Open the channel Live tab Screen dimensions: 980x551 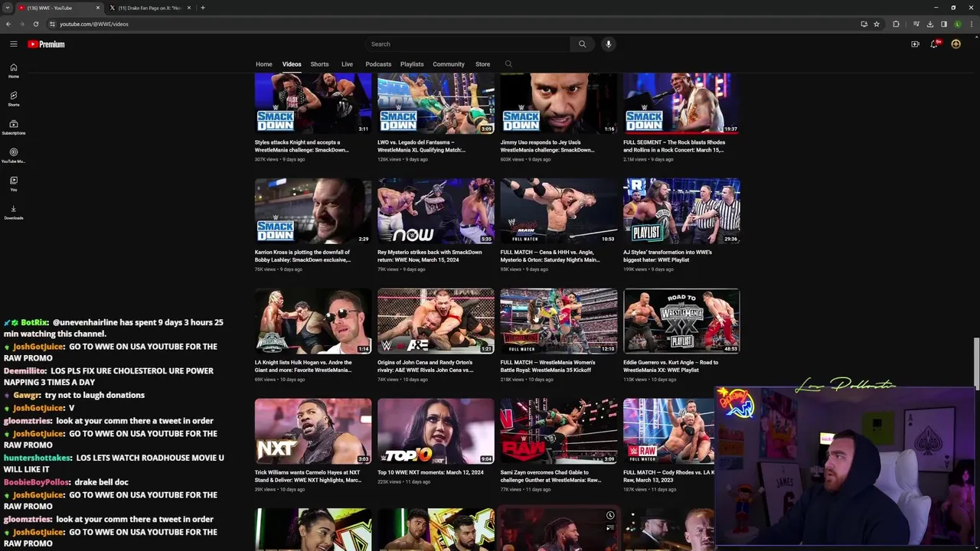347,64
